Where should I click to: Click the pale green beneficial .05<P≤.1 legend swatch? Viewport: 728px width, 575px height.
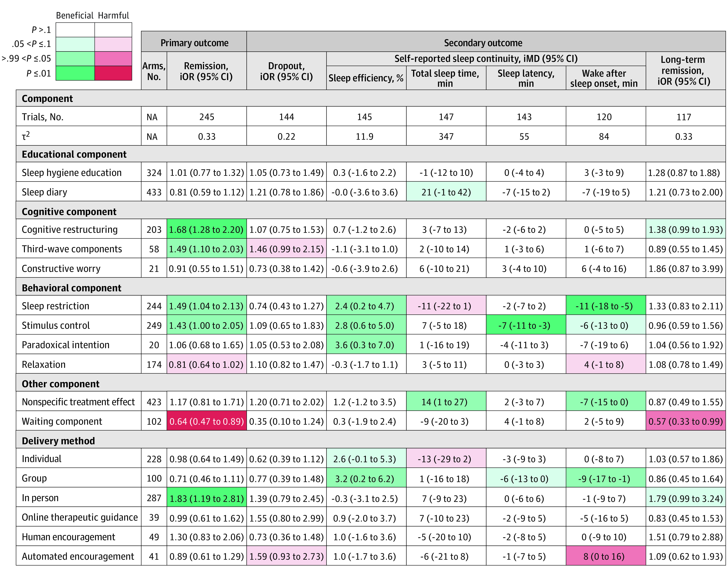pyautogui.click(x=75, y=44)
